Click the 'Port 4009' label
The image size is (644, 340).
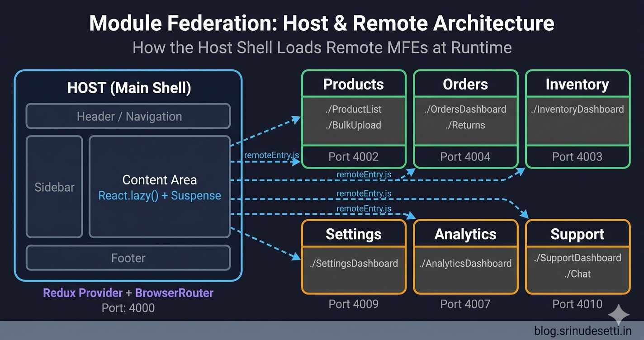tap(354, 304)
